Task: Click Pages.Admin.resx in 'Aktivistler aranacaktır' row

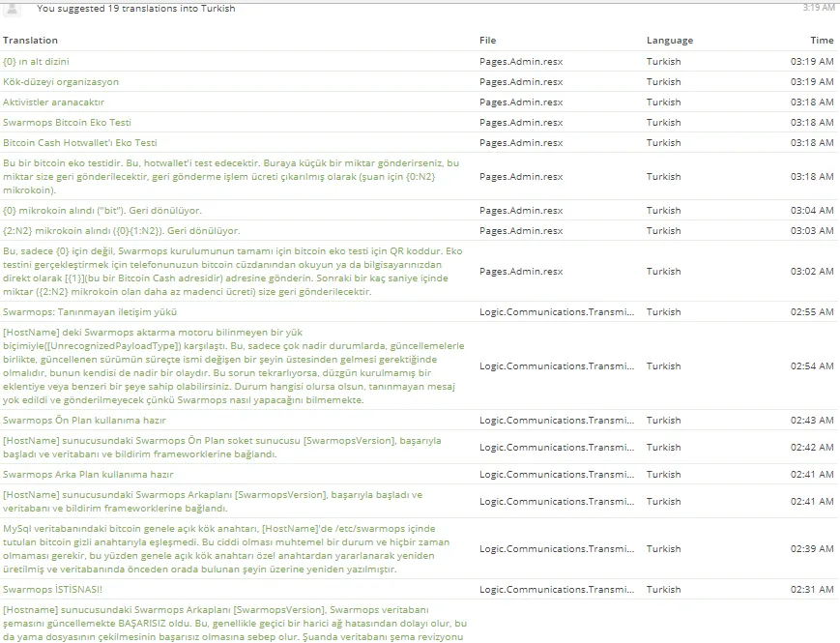Action: (521, 102)
